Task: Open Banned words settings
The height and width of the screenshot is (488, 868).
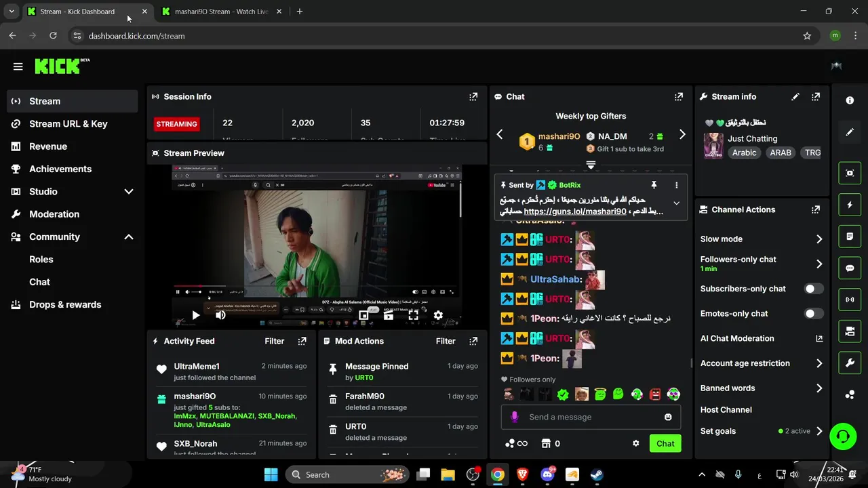Action: click(x=762, y=388)
